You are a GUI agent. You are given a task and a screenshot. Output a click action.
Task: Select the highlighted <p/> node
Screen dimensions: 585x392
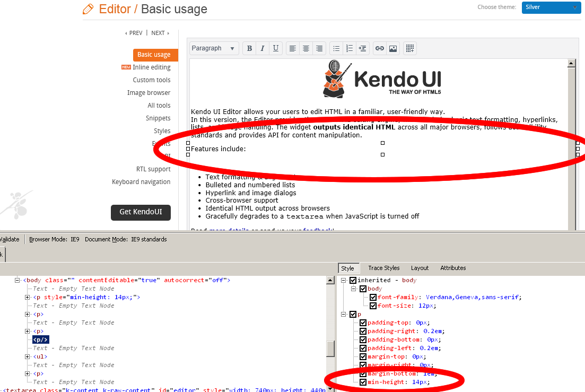[x=40, y=340]
